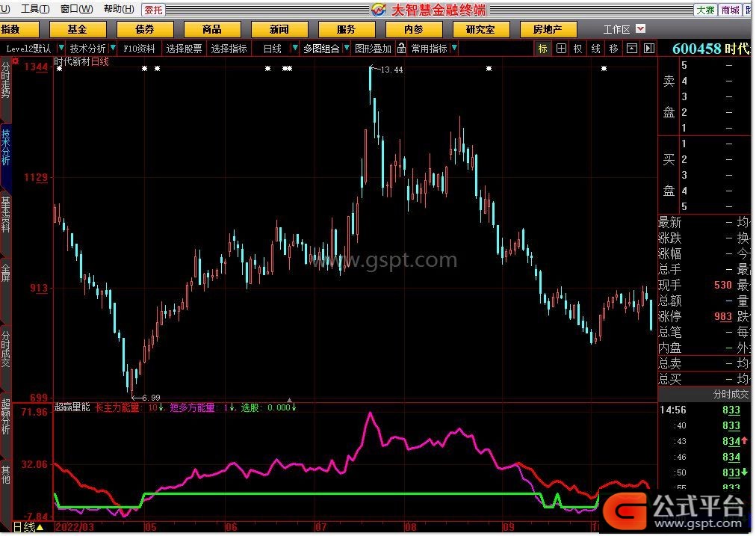Click the window restore toolbar icon

(631, 49)
